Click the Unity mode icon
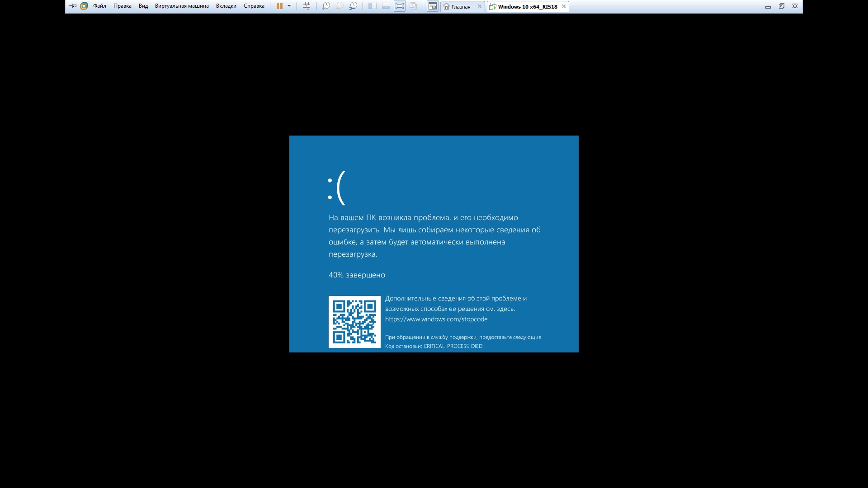The width and height of the screenshot is (868, 488). [413, 6]
